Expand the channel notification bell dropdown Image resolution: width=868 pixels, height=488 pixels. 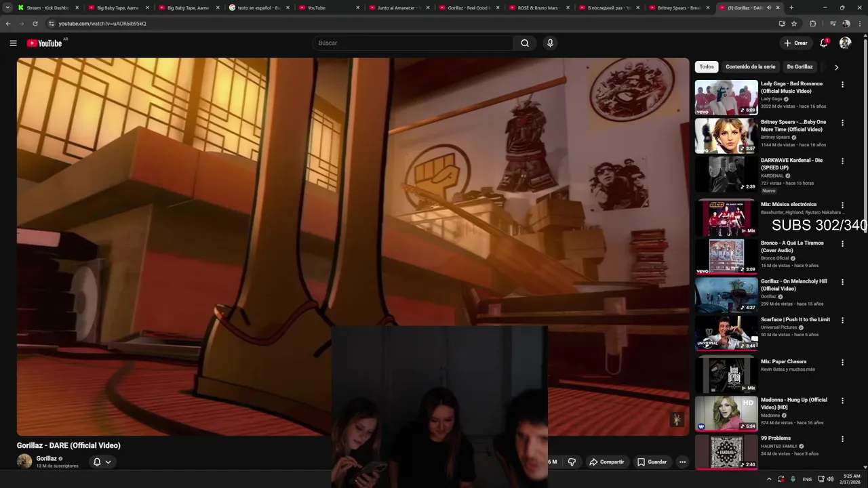(x=108, y=462)
